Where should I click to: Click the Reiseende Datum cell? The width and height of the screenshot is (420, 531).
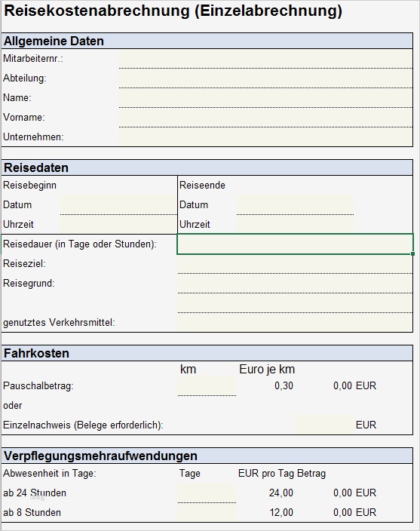pyautogui.click(x=295, y=204)
